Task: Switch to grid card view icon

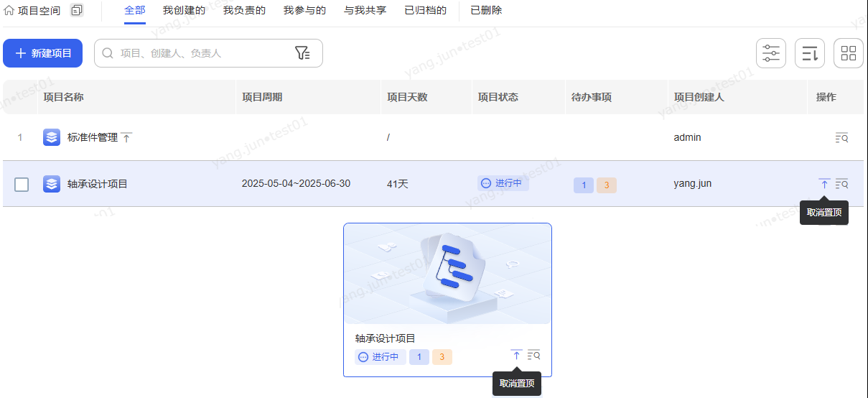Action: click(x=849, y=53)
